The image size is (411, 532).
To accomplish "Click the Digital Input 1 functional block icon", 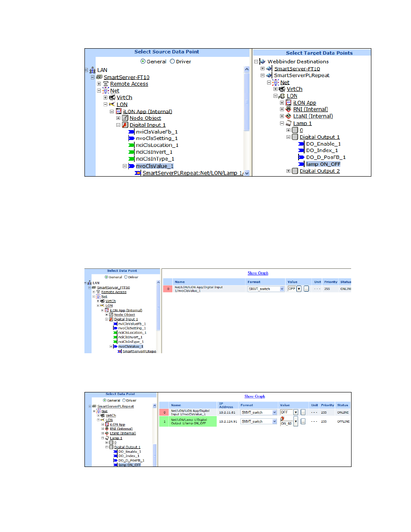I will pos(125,125).
